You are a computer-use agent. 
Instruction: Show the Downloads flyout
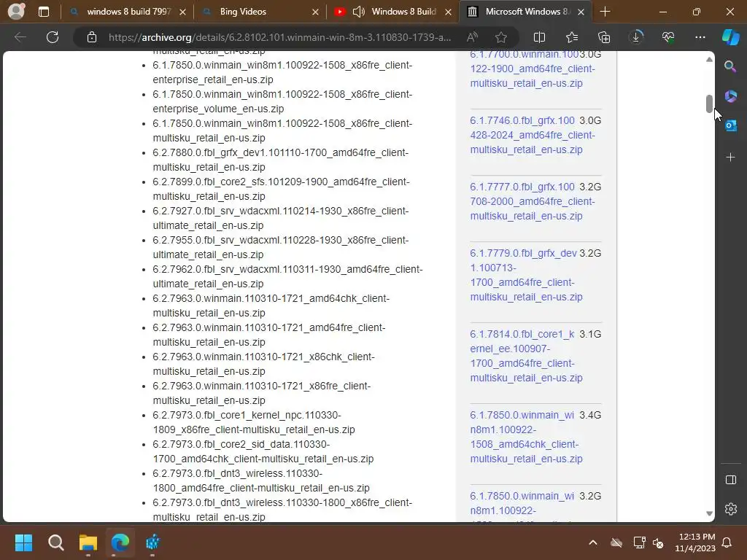[x=636, y=36]
